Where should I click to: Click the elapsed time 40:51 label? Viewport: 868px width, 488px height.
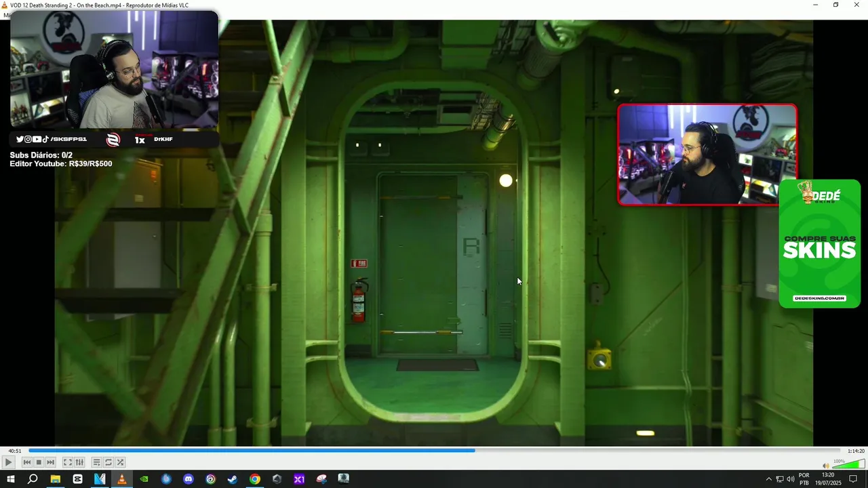[x=14, y=451]
